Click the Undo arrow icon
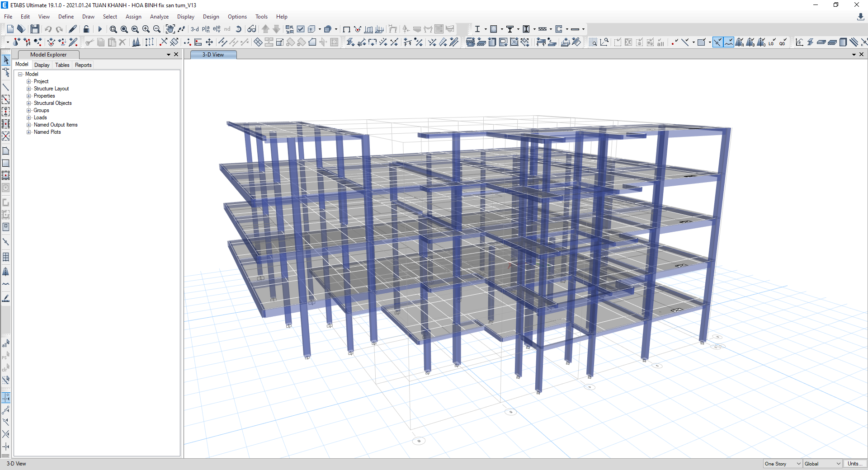The width and height of the screenshot is (868, 470). [48, 29]
